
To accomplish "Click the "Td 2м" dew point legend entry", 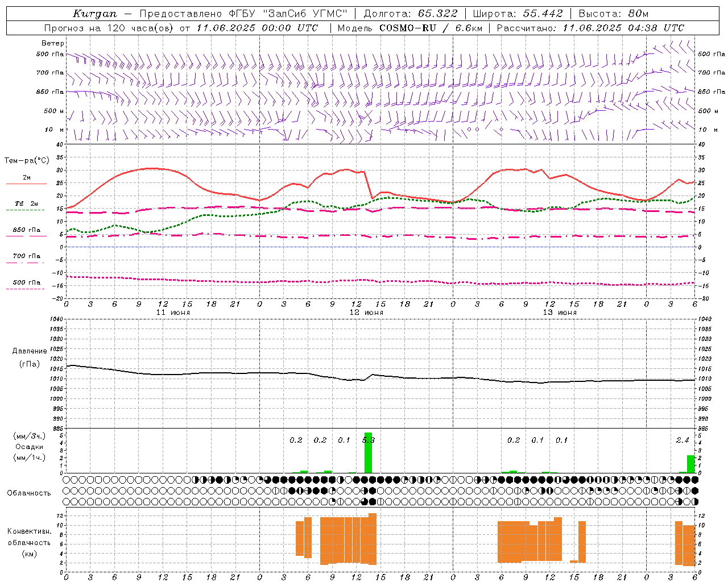I will [x=26, y=203].
